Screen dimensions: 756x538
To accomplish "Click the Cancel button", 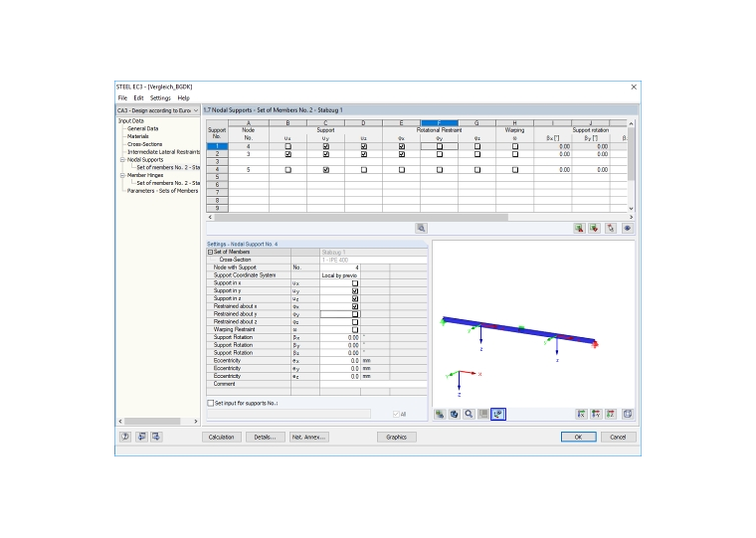I will (x=618, y=438).
